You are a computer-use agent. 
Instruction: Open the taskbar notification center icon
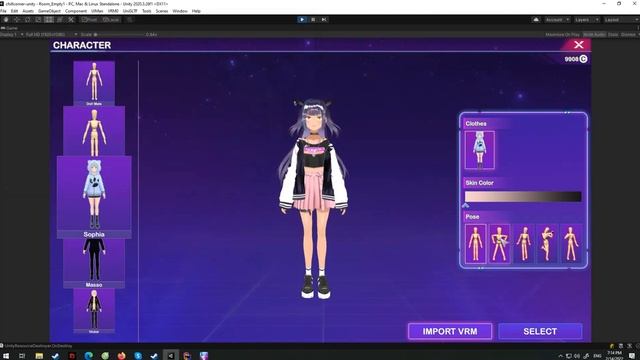point(632,356)
